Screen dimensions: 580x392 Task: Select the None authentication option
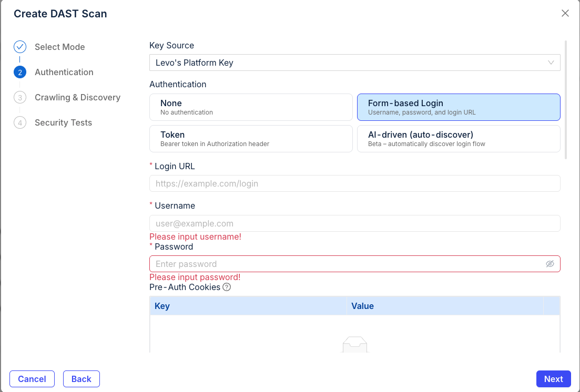click(251, 107)
